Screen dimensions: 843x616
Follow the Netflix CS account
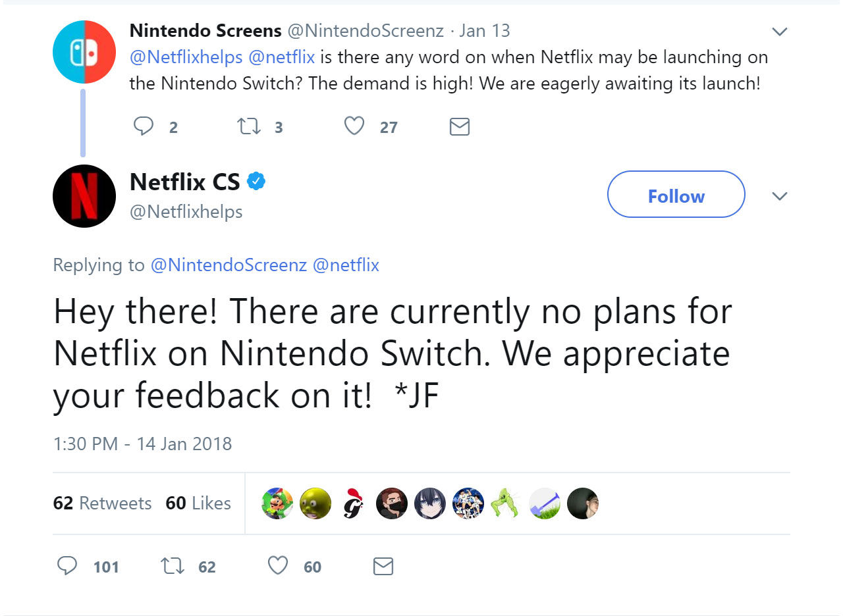pyautogui.click(x=676, y=195)
